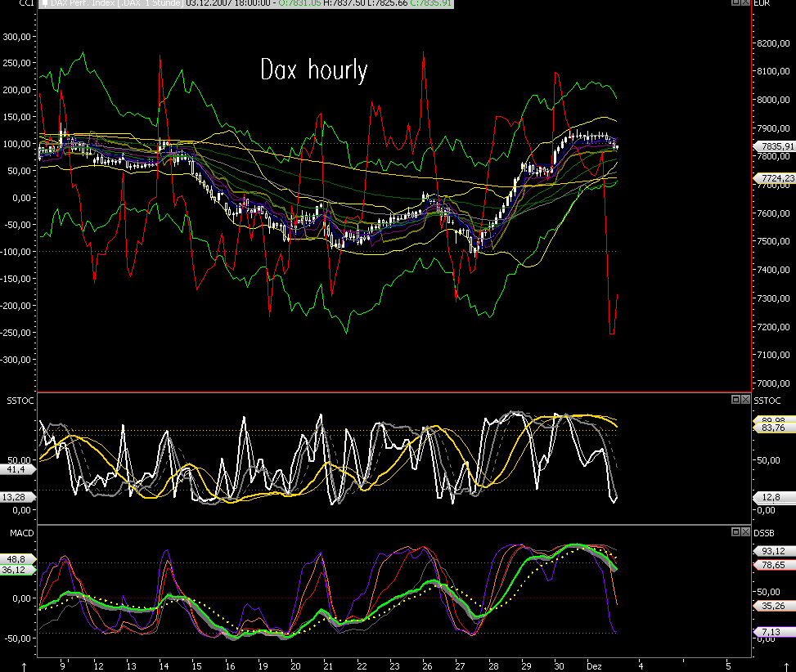This screenshot has width=796, height=672.
Task: Click date 26 on the time axis
Action: (427, 666)
